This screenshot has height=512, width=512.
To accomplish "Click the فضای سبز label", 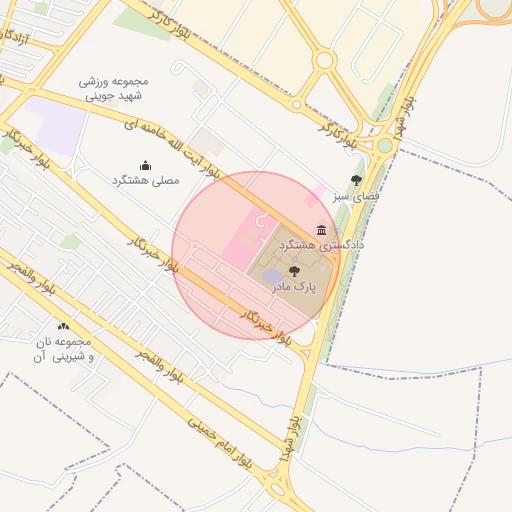I will 356,196.
